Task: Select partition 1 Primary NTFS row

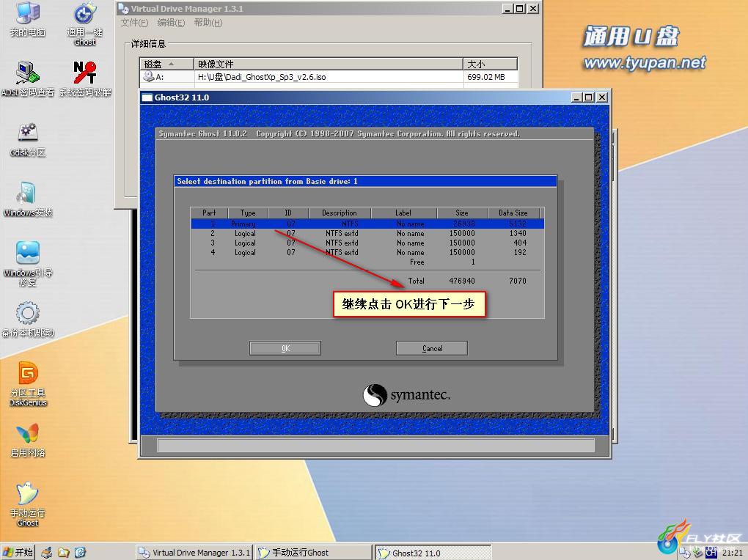Action: click(367, 224)
